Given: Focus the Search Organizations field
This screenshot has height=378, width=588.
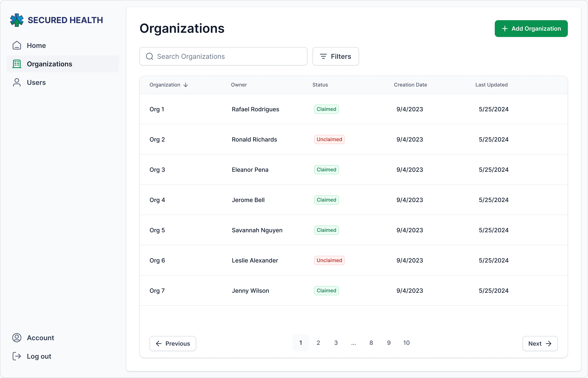Looking at the screenshot, I should [223, 56].
